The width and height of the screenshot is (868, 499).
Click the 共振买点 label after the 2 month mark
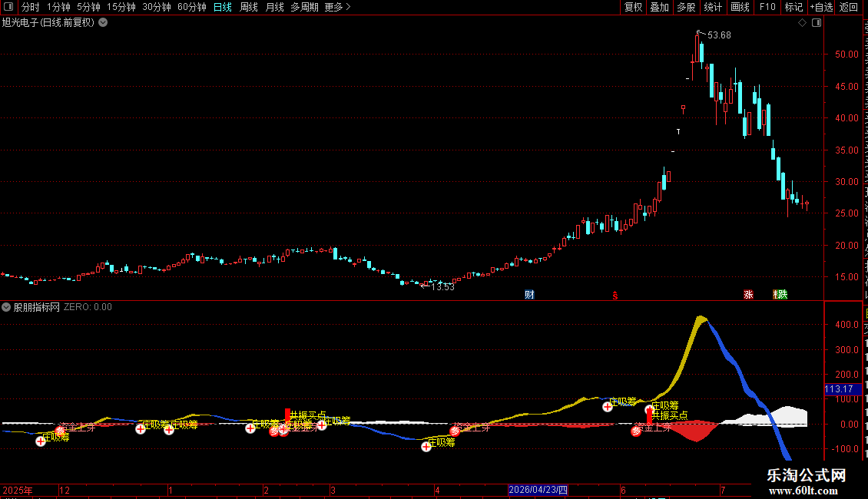[308, 415]
